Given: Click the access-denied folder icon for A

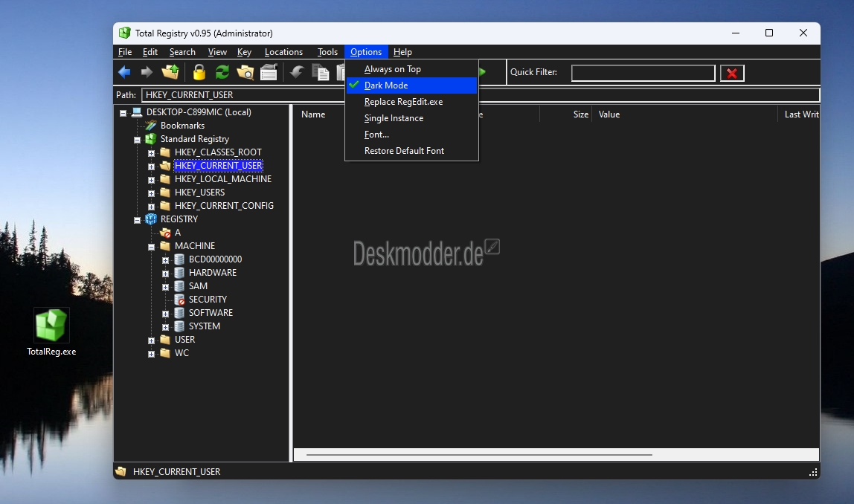Looking at the screenshot, I should coord(166,233).
